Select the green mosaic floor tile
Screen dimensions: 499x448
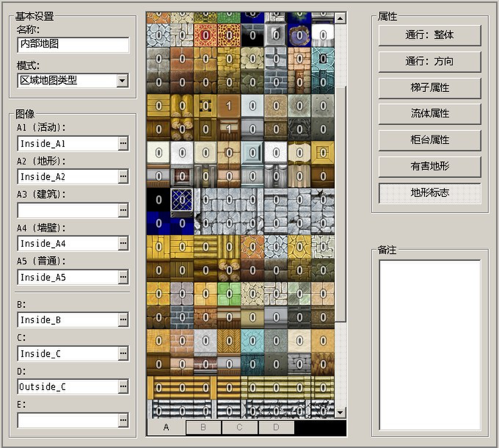click(x=229, y=294)
